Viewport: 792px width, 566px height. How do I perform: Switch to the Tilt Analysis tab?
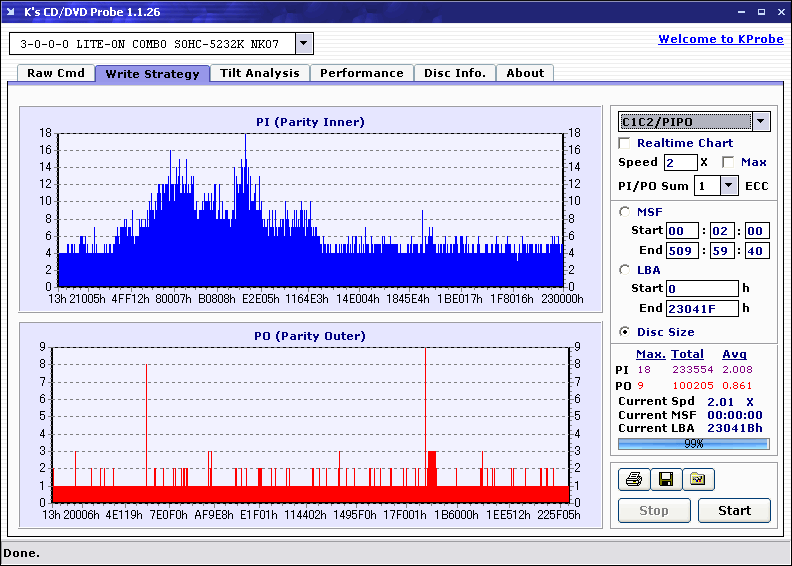(x=259, y=73)
